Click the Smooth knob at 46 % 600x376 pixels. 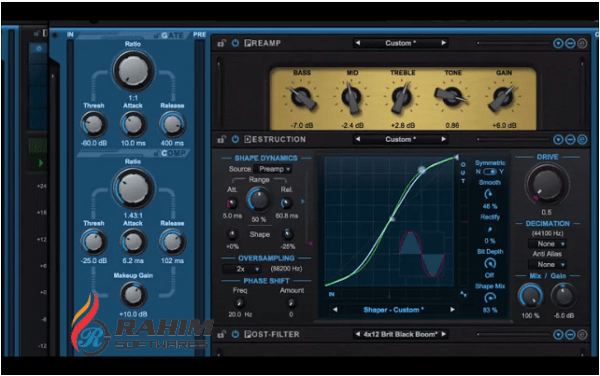(489, 194)
